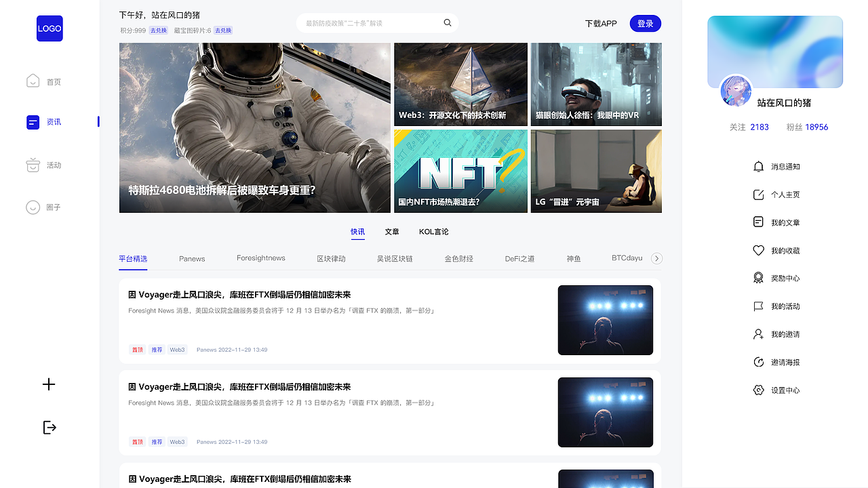The image size is (868, 488).
Task: Click the 邀请海报 icon
Action: (759, 363)
